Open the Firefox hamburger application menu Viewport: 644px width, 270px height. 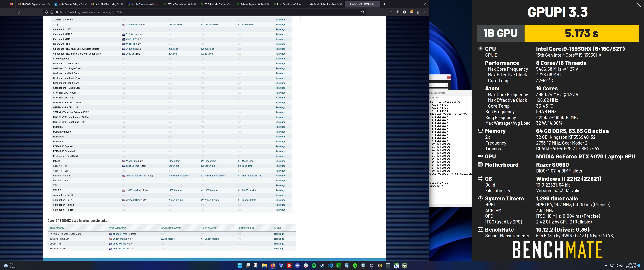(425, 12)
